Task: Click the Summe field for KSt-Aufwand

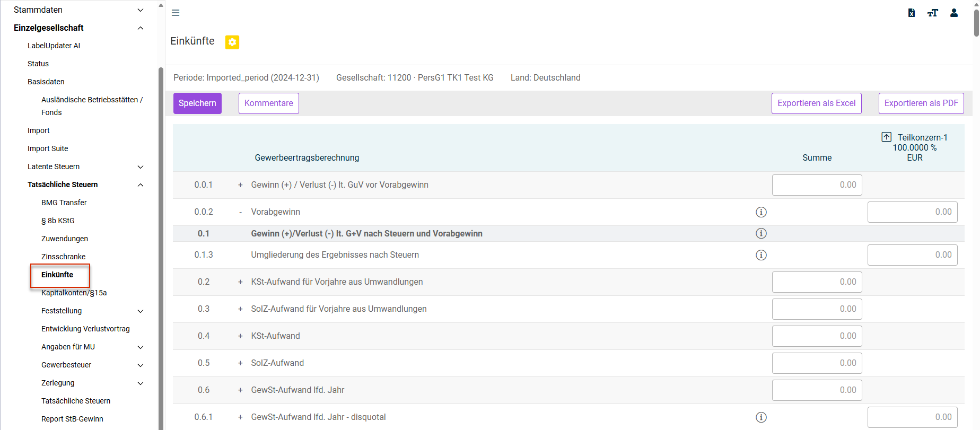Action: coord(817,336)
